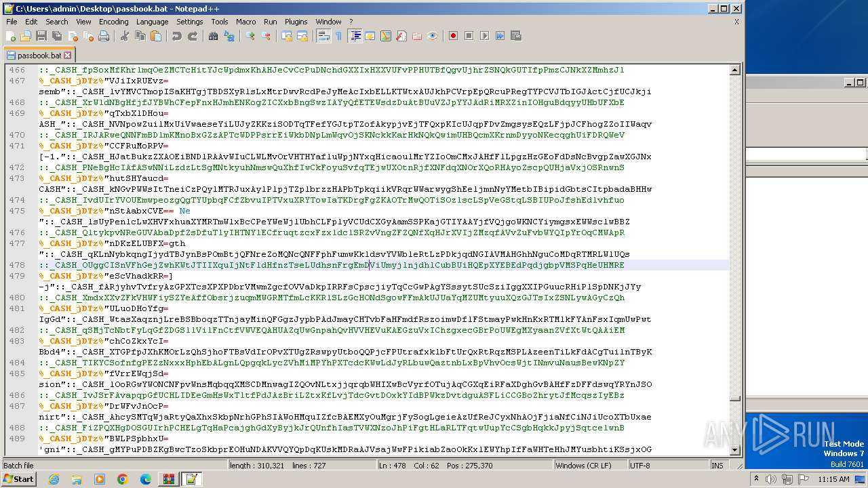This screenshot has width=868, height=488.
Task: Open the Windows Start menu
Action: coord(19,479)
